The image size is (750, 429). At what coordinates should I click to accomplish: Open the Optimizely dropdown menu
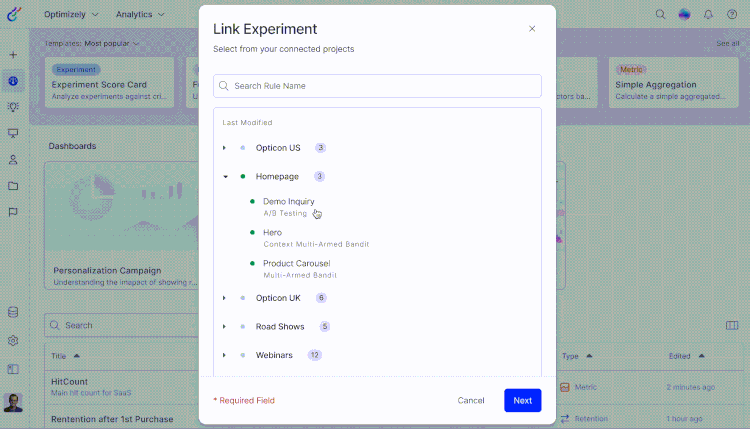point(71,15)
